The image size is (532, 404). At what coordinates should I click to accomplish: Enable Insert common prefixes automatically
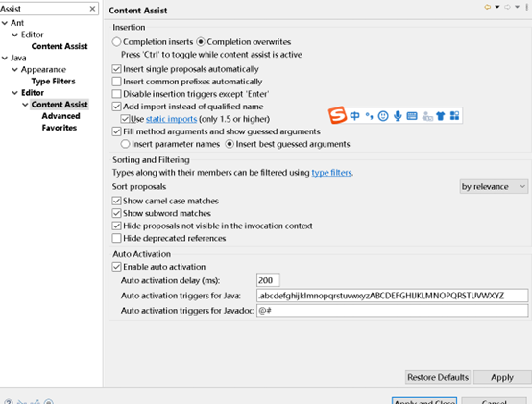(117, 82)
